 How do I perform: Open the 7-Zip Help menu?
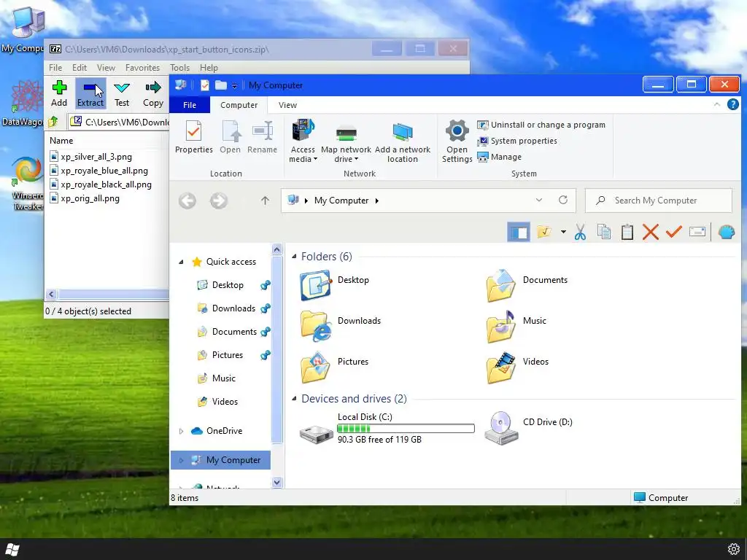point(209,68)
